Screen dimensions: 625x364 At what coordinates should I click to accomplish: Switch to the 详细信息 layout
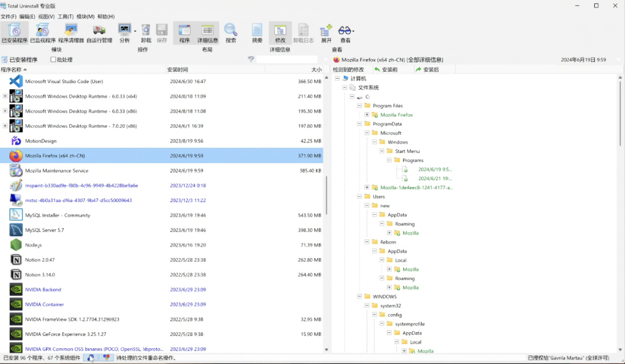pyautogui.click(x=207, y=32)
